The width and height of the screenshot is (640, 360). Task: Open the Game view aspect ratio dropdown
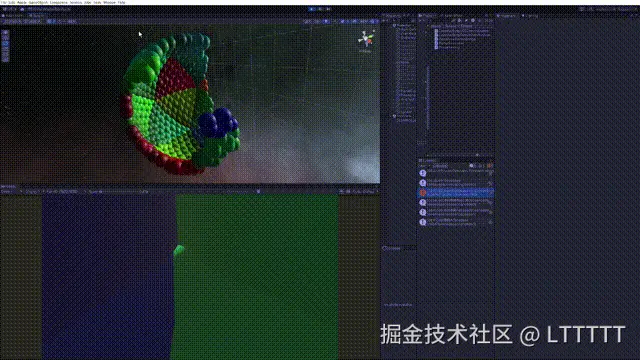61,191
